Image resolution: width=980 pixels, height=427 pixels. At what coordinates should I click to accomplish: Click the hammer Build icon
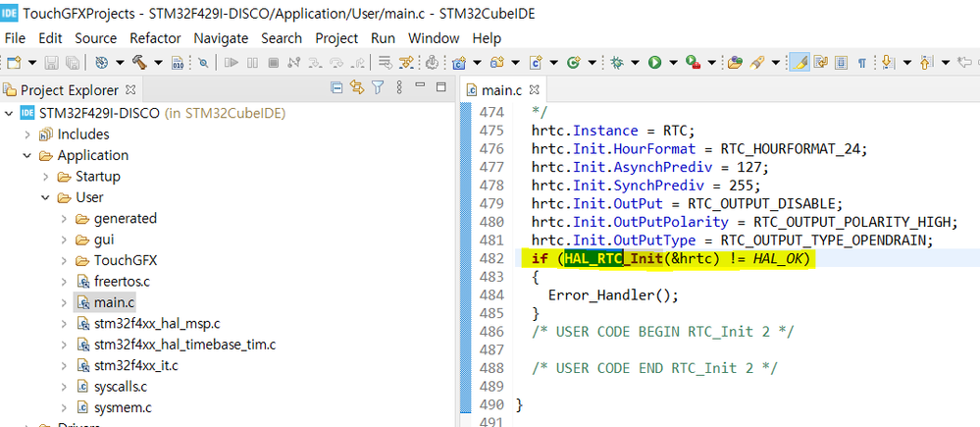138,63
